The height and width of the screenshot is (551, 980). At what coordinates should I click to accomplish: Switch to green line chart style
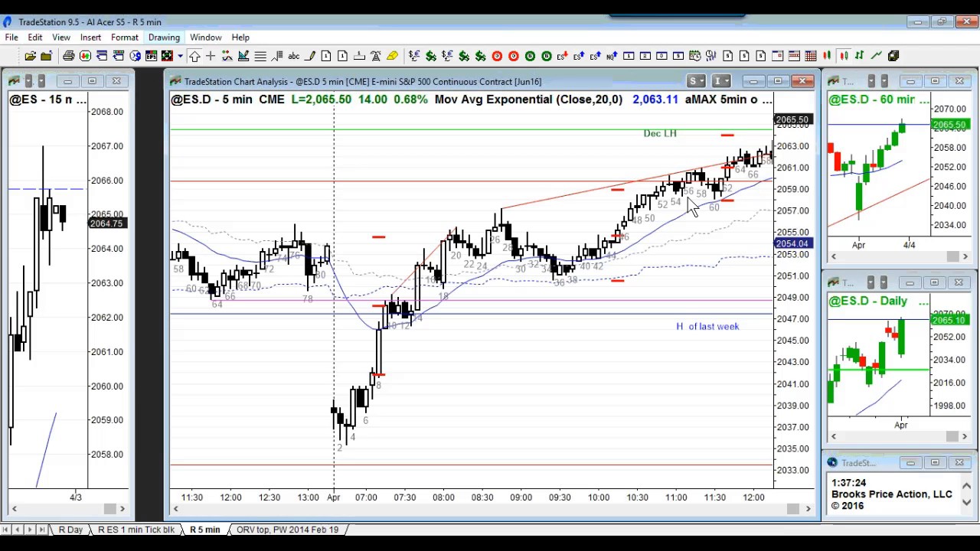tap(876, 56)
